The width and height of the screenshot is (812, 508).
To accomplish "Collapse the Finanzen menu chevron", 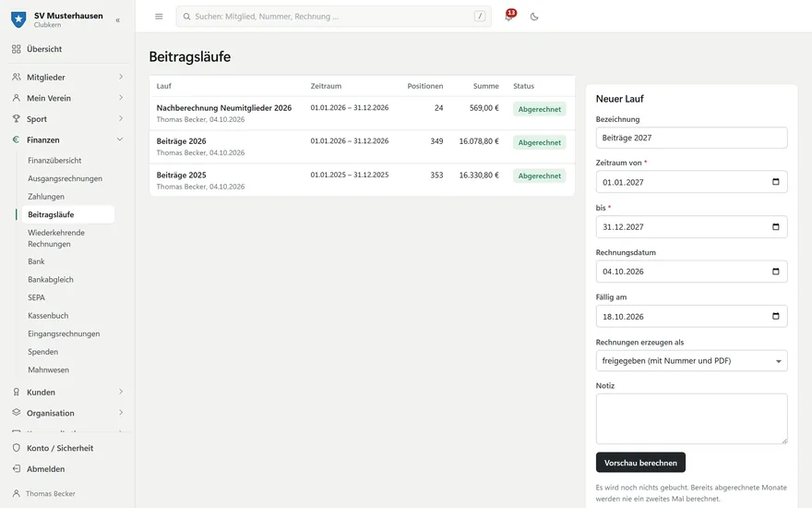I will (120, 139).
